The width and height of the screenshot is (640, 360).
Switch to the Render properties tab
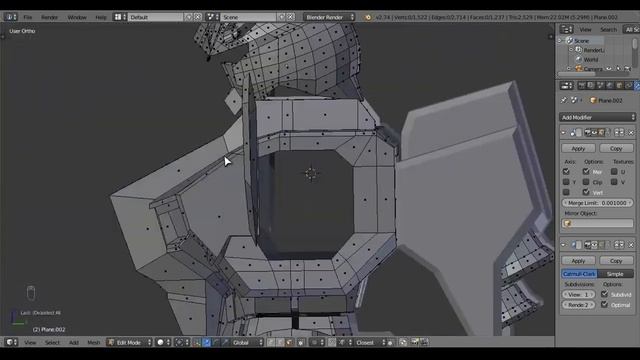(582, 85)
